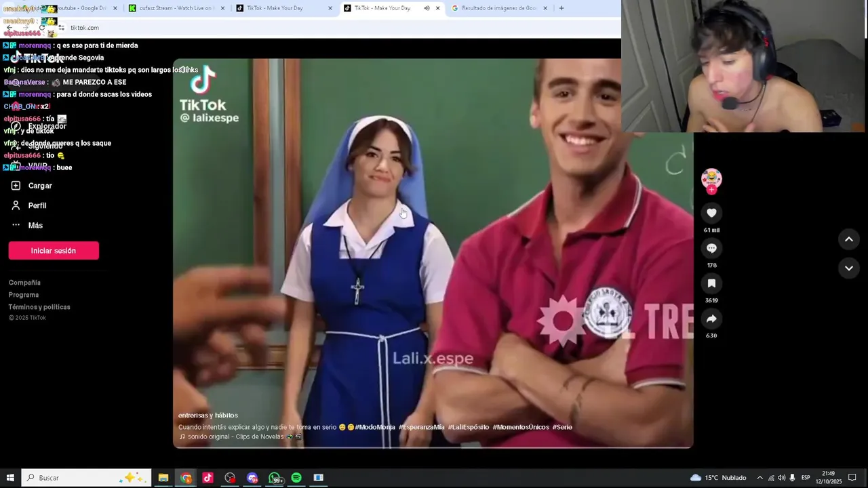
Task: Open the microphone tray icon
Action: pyautogui.click(x=792, y=478)
